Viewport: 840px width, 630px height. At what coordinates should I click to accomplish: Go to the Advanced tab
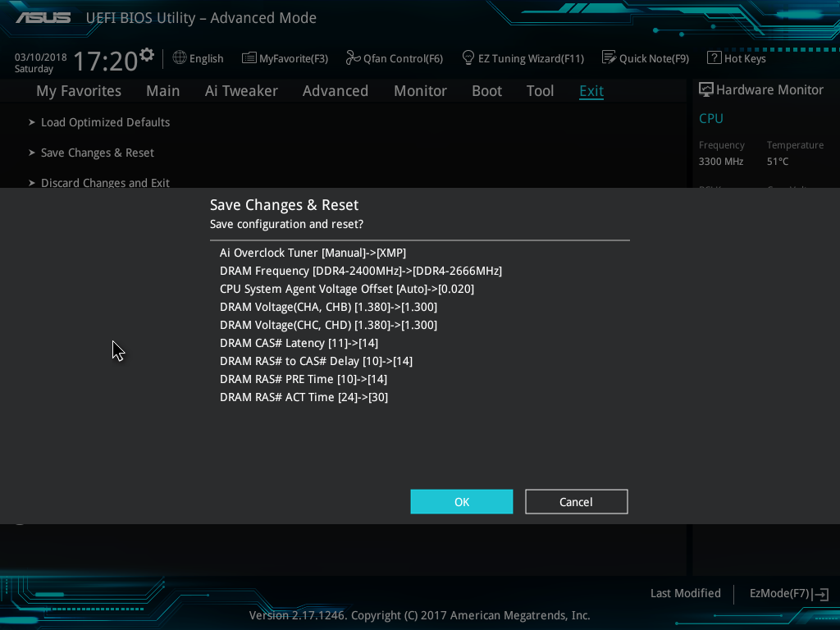pyautogui.click(x=336, y=90)
